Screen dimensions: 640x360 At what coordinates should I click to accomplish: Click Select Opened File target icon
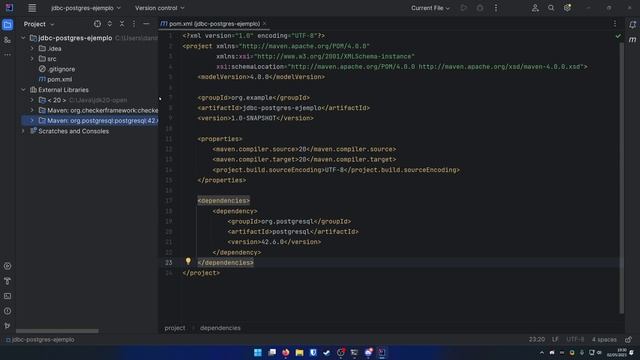97,24
